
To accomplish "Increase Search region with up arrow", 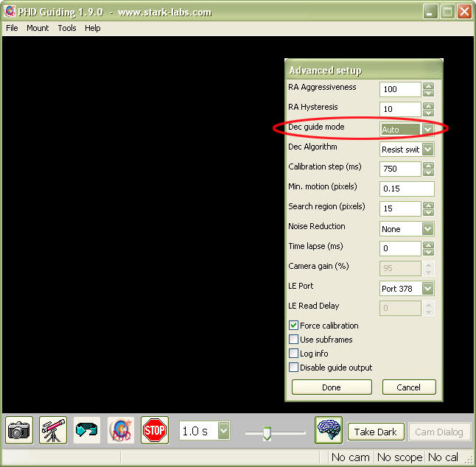I will coord(428,205).
